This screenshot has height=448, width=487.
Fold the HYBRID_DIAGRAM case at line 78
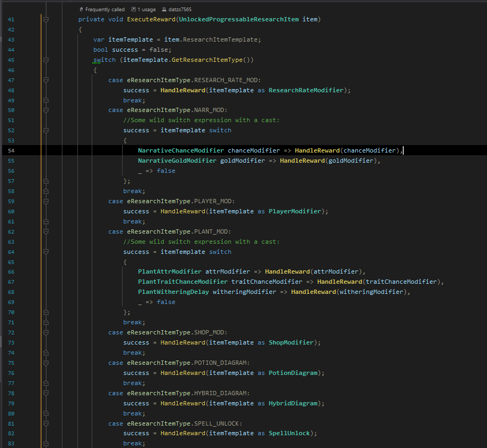(x=46, y=393)
